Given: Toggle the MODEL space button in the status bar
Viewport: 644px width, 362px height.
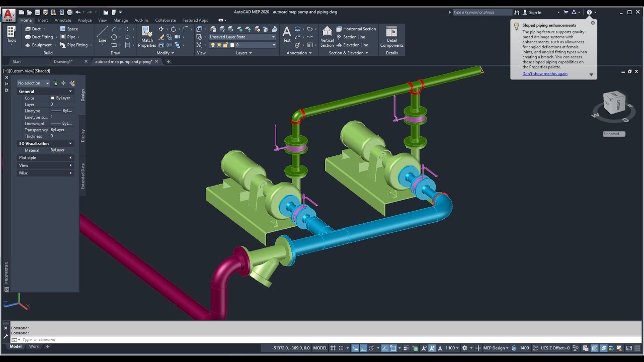Looking at the screenshot, I should [320, 348].
